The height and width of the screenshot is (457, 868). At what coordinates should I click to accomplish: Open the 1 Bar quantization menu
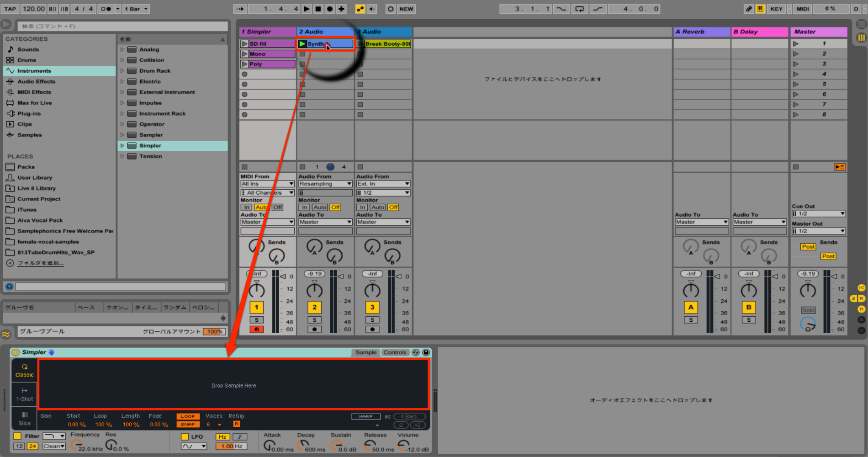pos(136,9)
